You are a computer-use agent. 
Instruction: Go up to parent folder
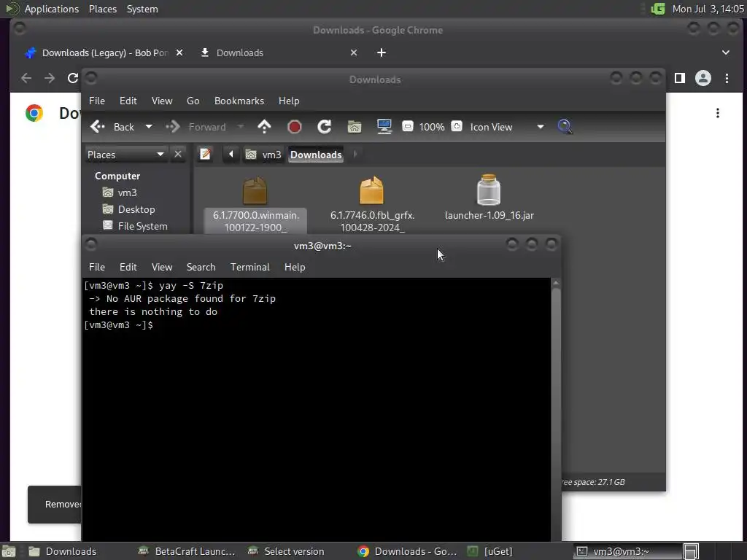[x=264, y=127]
